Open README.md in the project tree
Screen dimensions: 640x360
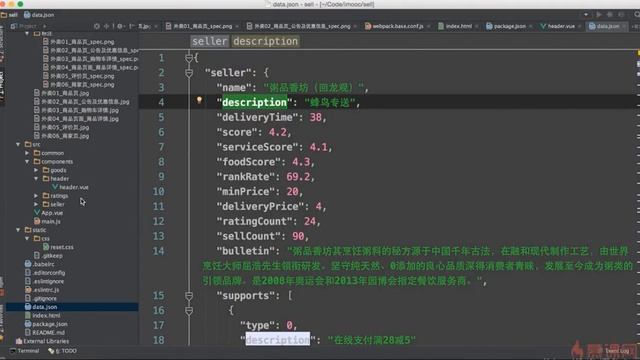pos(45,333)
